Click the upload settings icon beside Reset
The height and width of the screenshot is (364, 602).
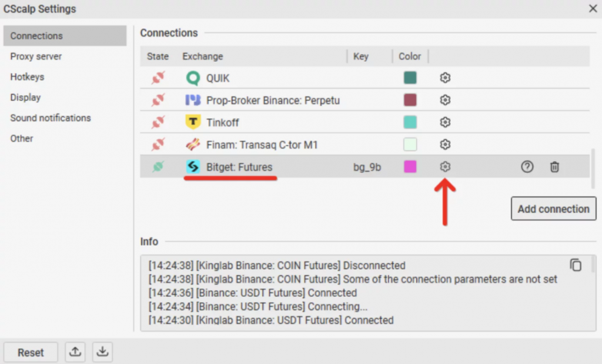pos(75,352)
